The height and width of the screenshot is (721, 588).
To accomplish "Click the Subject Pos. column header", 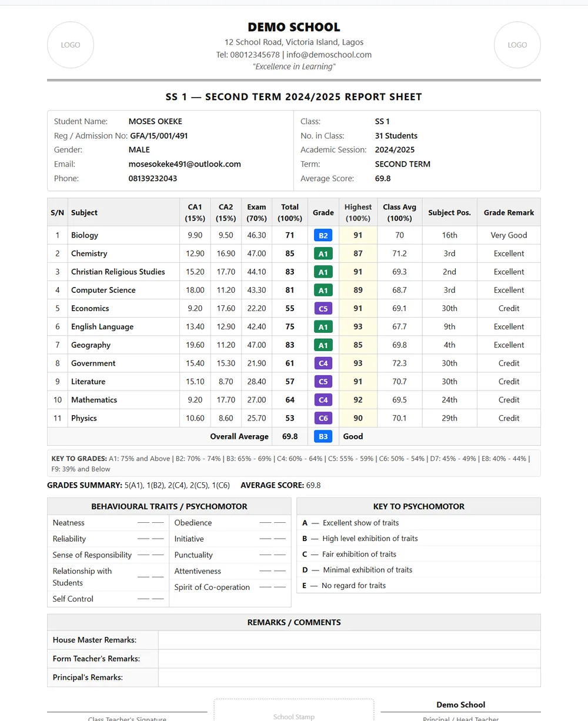I will (450, 212).
